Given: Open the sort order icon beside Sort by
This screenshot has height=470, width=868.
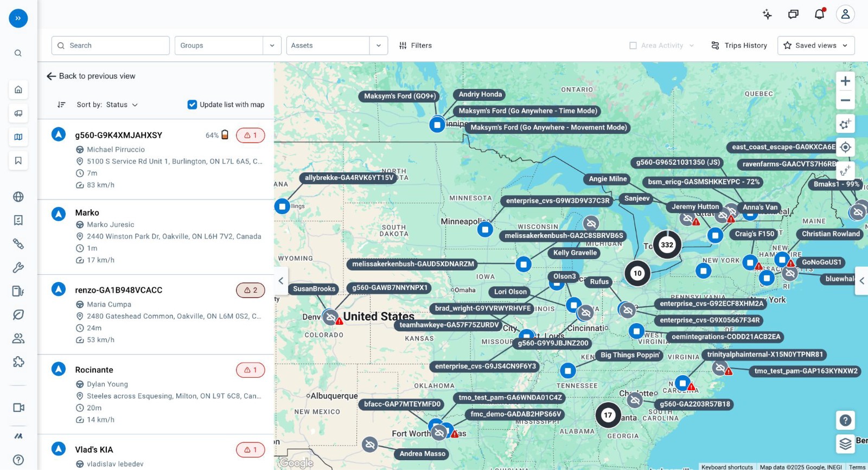Looking at the screenshot, I should point(61,105).
